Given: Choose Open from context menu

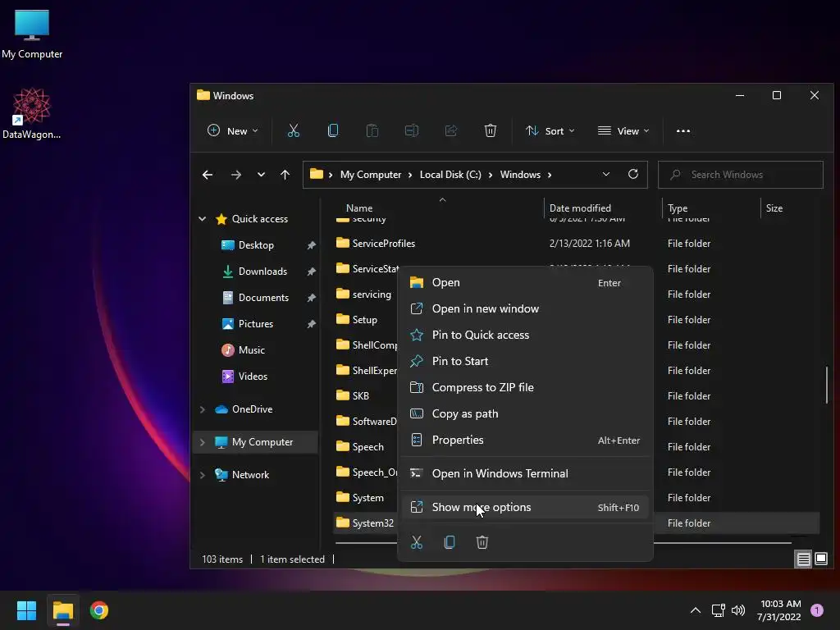Looking at the screenshot, I should pyautogui.click(x=525, y=282).
